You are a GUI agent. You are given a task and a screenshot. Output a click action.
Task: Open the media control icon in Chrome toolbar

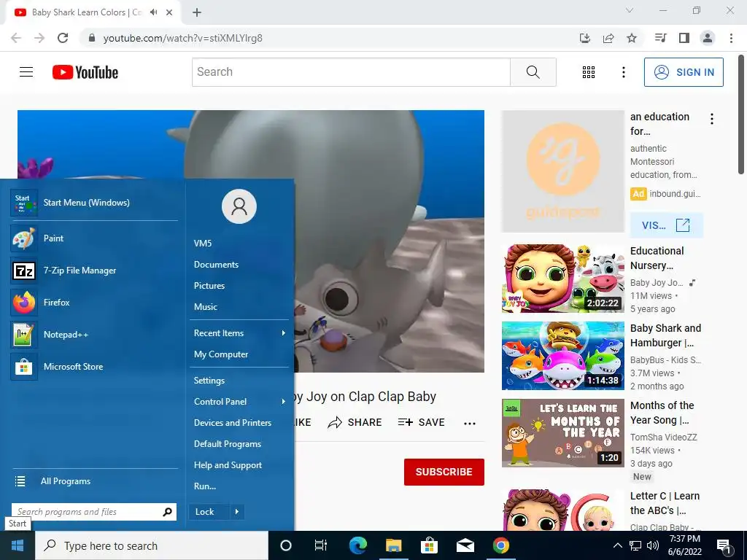[661, 38]
